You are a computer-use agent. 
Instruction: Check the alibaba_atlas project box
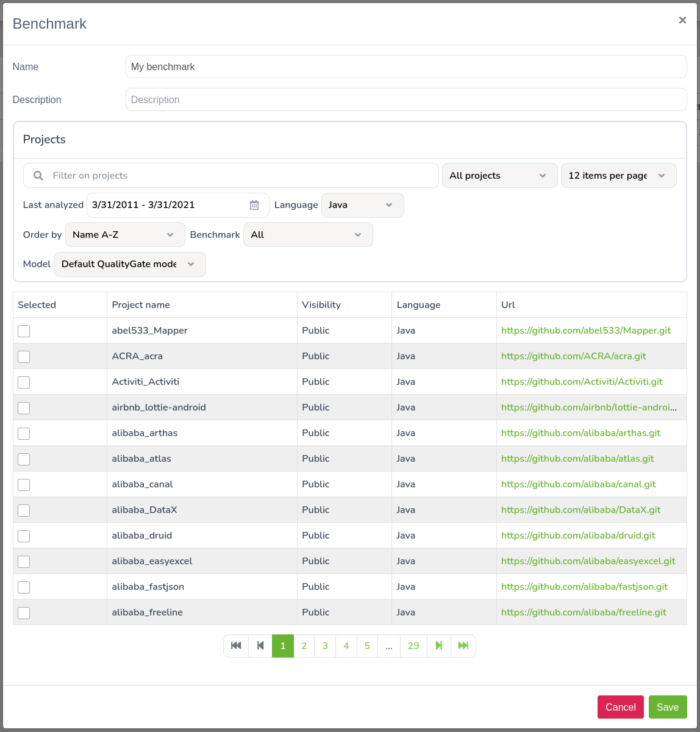tap(24, 459)
